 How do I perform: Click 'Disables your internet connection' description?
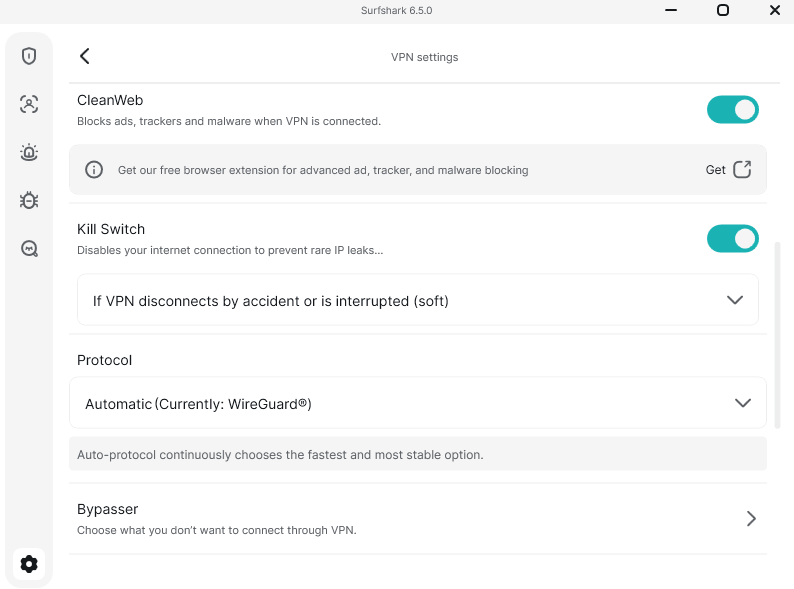click(x=230, y=250)
